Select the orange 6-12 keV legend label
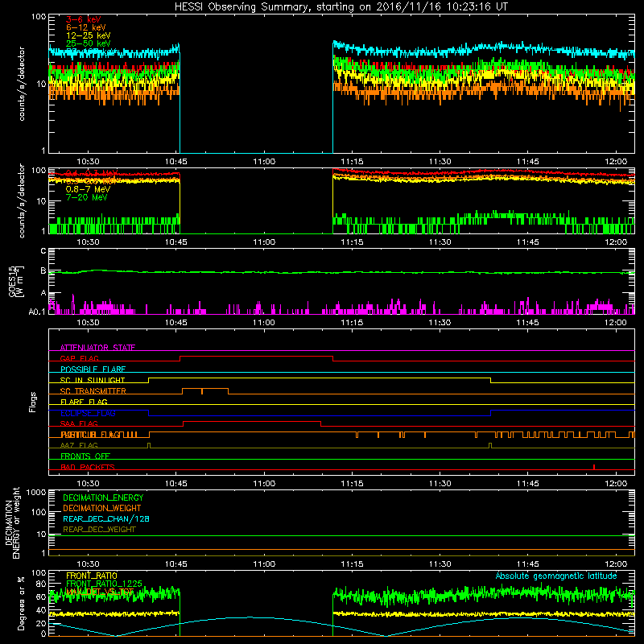644x644 pixels. 86,27
